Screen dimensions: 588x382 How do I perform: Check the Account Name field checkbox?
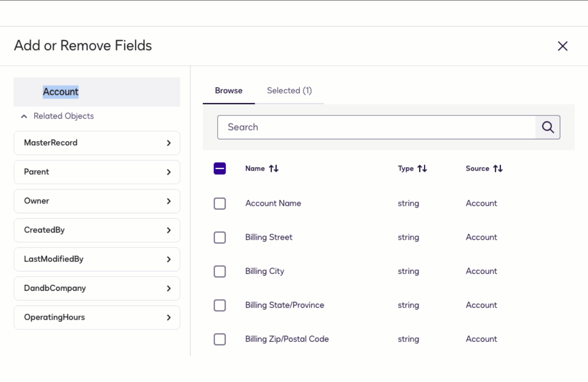click(x=220, y=203)
